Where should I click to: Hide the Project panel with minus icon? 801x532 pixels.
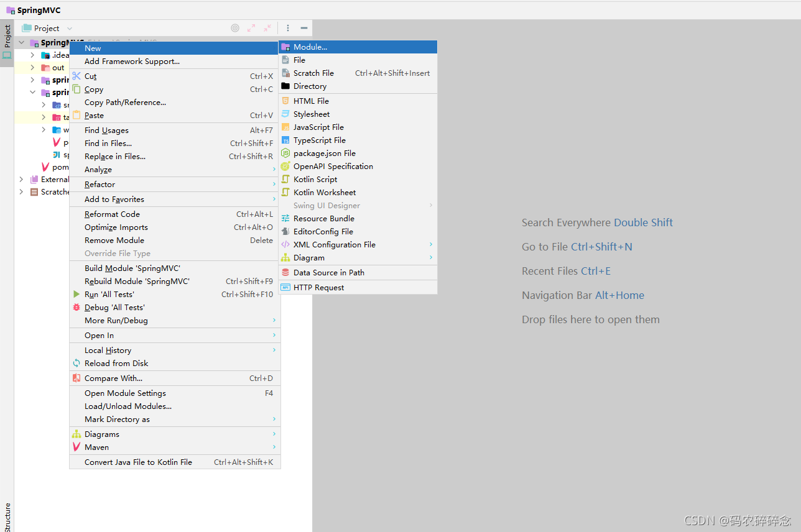click(x=304, y=28)
